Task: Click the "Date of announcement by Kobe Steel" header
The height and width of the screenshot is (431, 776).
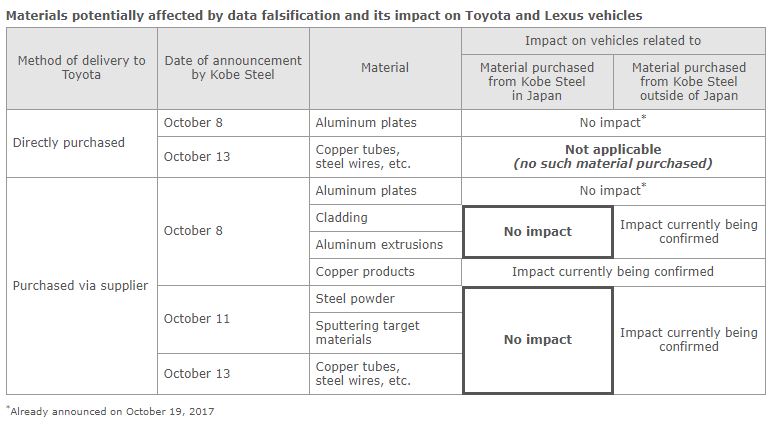Action: (x=233, y=68)
